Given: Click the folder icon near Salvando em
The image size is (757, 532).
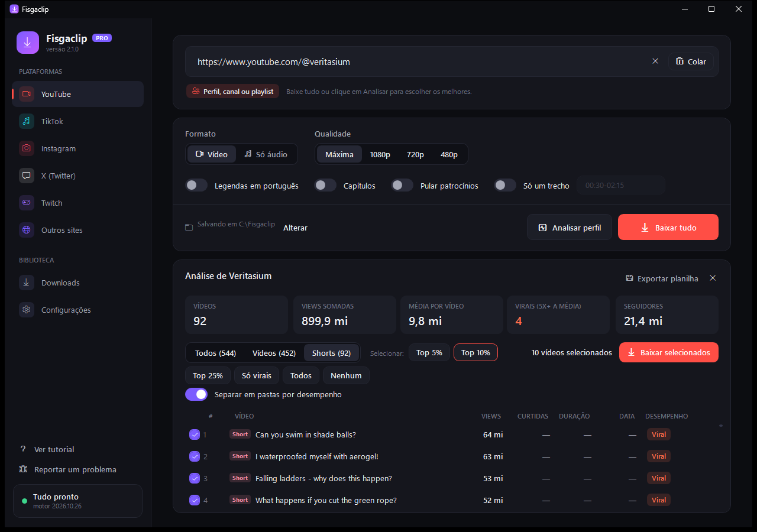Looking at the screenshot, I should coord(189,228).
